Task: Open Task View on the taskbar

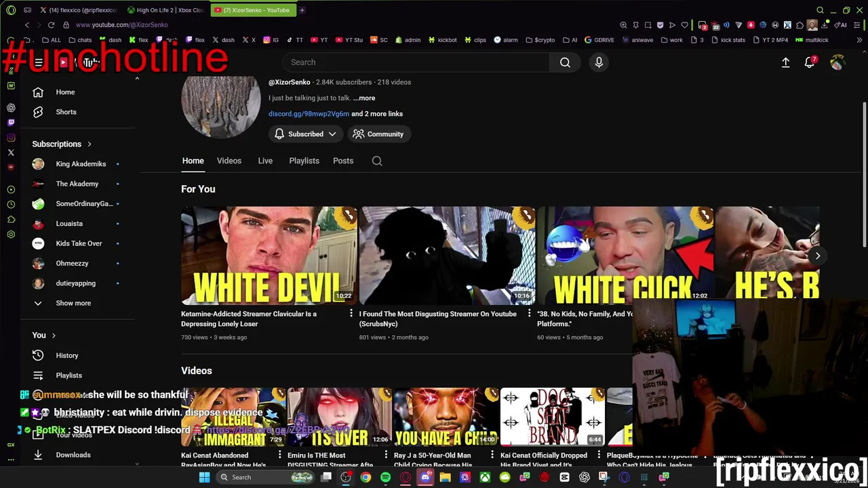Action: coord(326,477)
